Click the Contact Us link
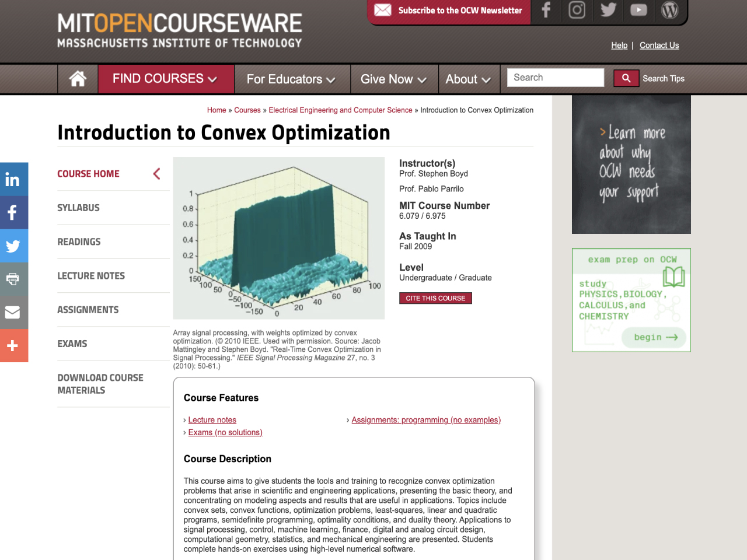 [659, 45]
